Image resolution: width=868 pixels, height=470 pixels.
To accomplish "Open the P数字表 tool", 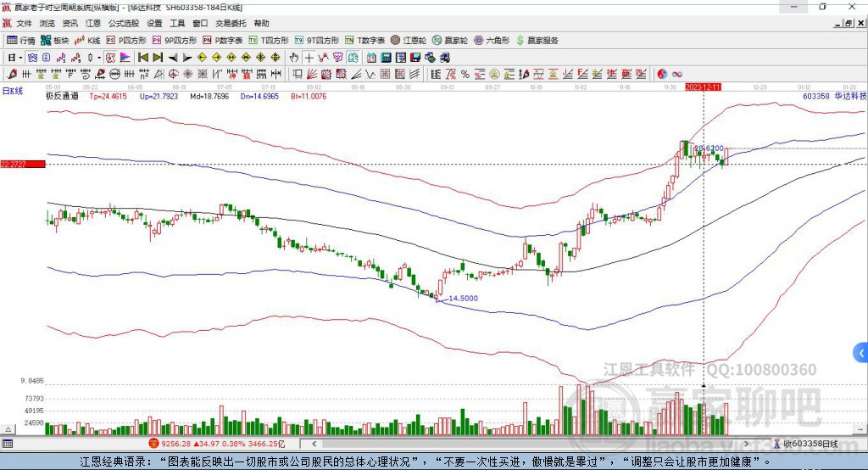I will click(x=223, y=41).
